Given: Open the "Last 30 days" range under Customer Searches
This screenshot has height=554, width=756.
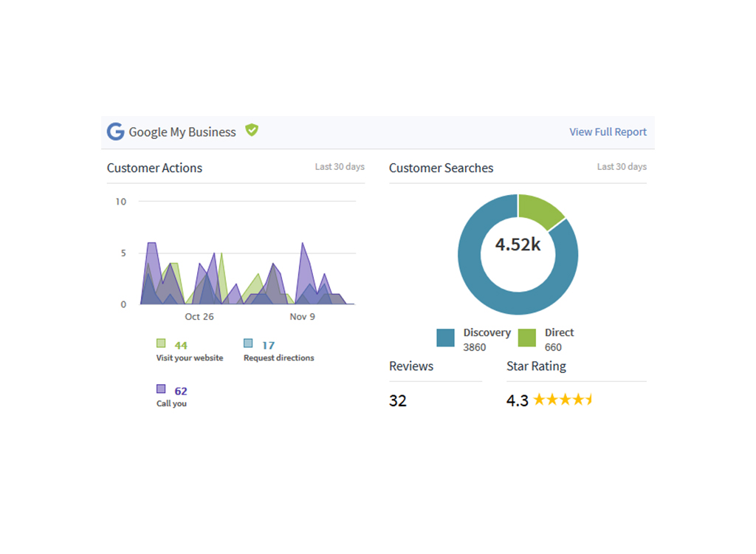Looking at the screenshot, I should [622, 167].
